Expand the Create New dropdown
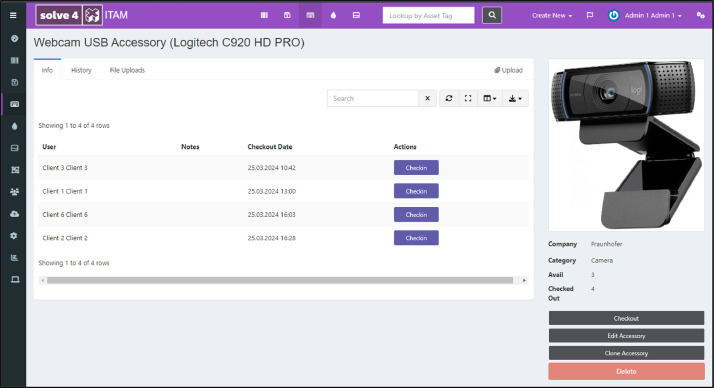714x388 pixels. click(x=552, y=15)
